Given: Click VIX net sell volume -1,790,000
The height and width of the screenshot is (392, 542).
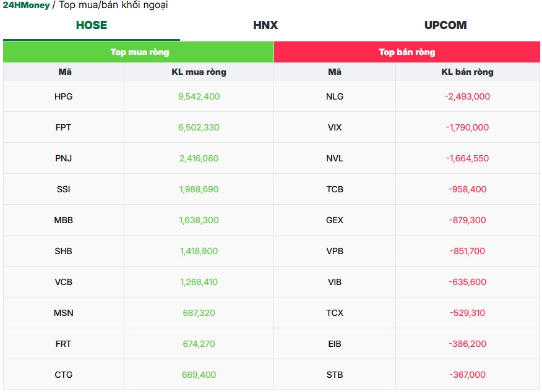Looking at the screenshot, I should click(x=467, y=127).
